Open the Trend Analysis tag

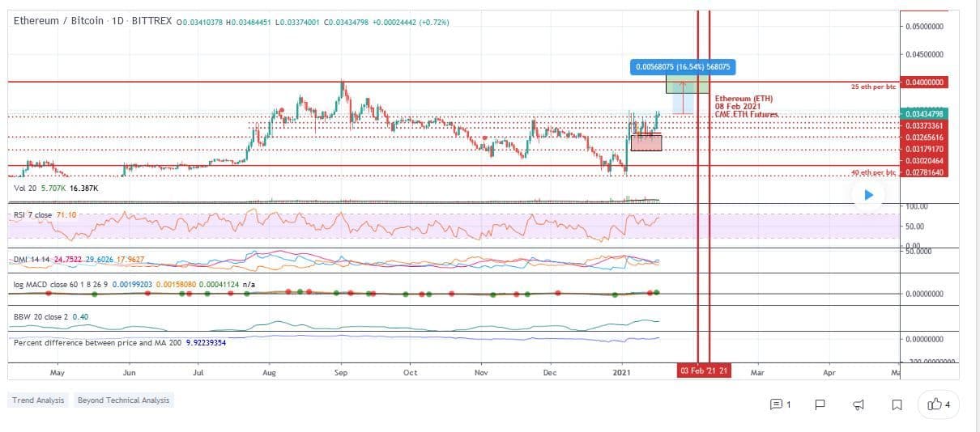[39, 400]
